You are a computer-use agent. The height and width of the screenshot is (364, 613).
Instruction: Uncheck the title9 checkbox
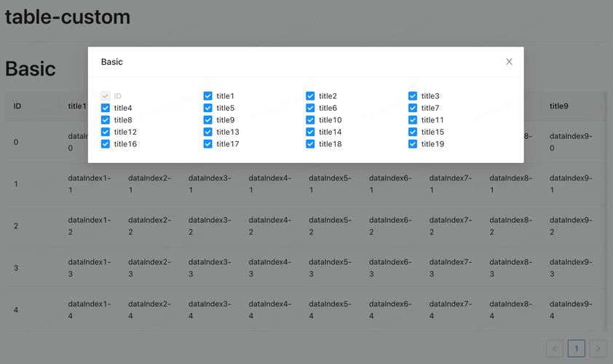click(208, 120)
